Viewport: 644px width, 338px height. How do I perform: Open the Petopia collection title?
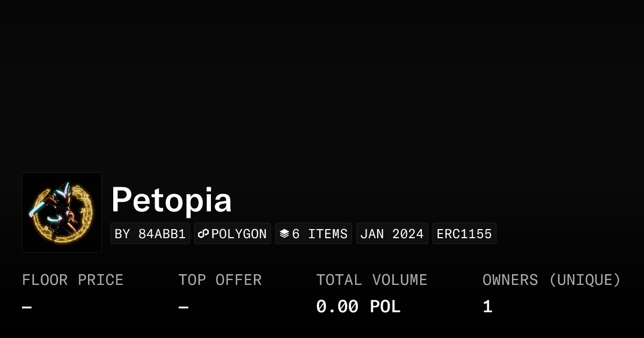pos(172,200)
